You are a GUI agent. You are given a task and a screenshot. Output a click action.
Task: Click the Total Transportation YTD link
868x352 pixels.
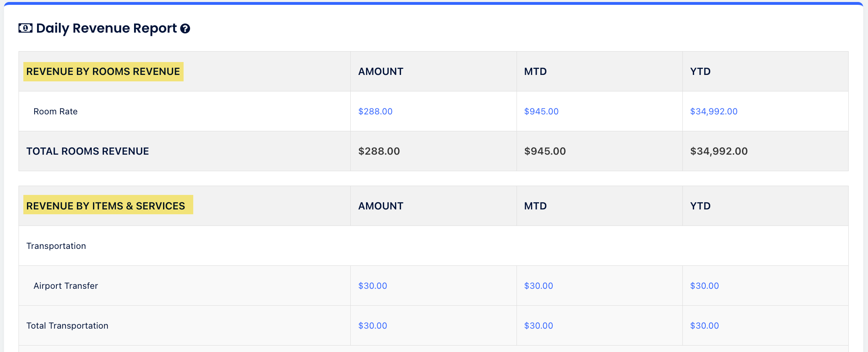click(x=704, y=326)
